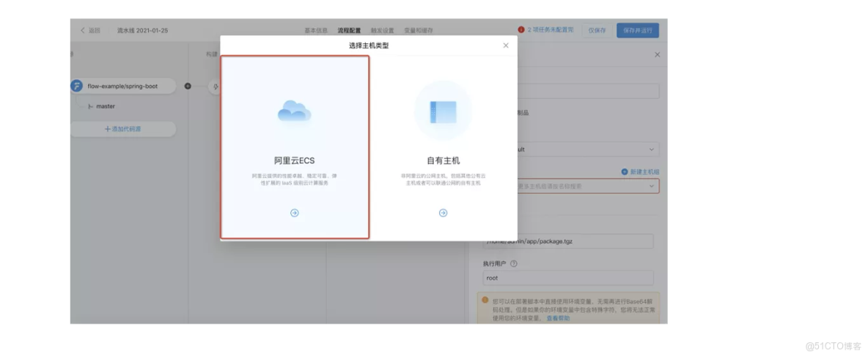
Task: Click the 阿里云ECS cloud icon
Action: 295,111
